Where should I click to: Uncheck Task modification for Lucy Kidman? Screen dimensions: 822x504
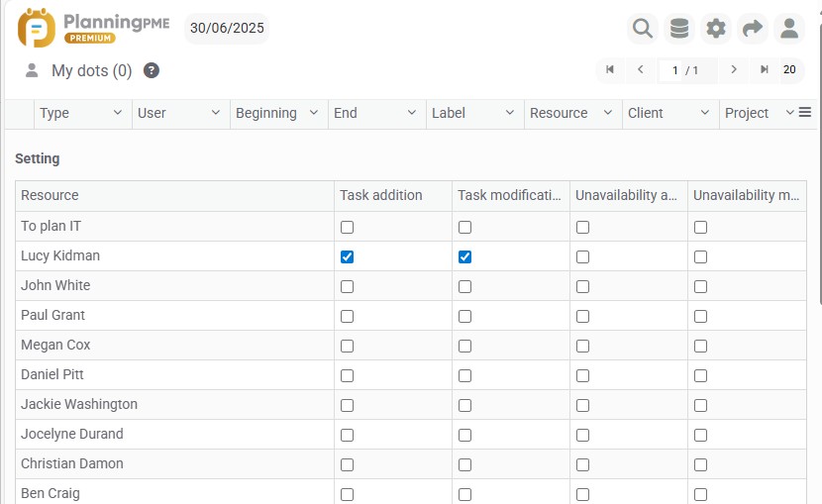[465, 256]
